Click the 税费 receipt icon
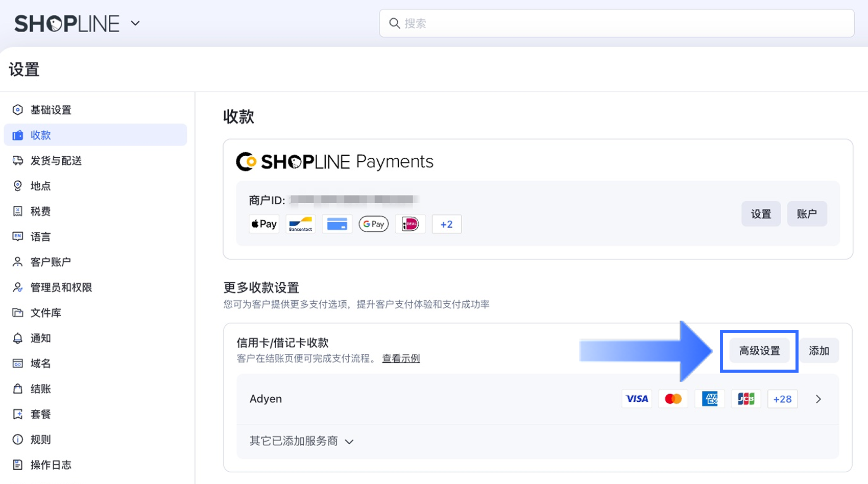This screenshot has height=484, width=868. pos(18,211)
